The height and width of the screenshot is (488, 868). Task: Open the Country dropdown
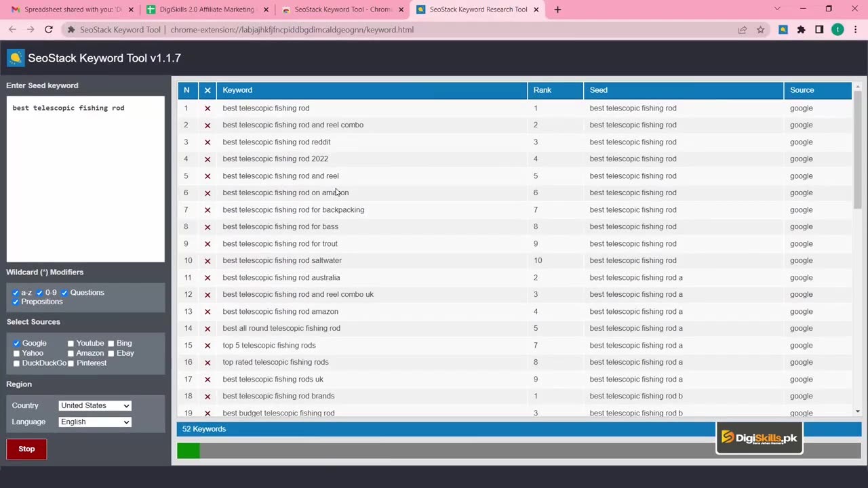[95, 405]
